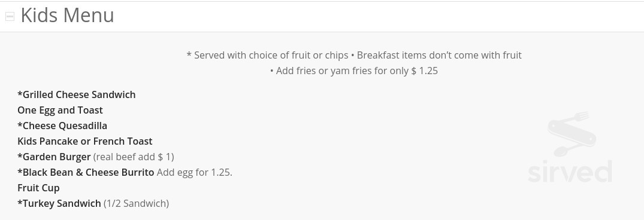This screenshot has width=644, height=220.
Task: Select the One Egg and Toast item
Action: point(60,110)
